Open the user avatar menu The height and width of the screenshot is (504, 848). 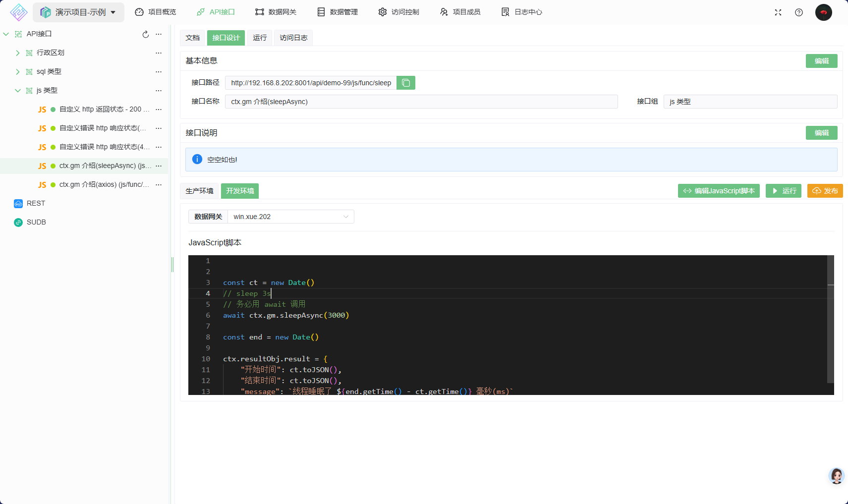(x=823, y=12)
